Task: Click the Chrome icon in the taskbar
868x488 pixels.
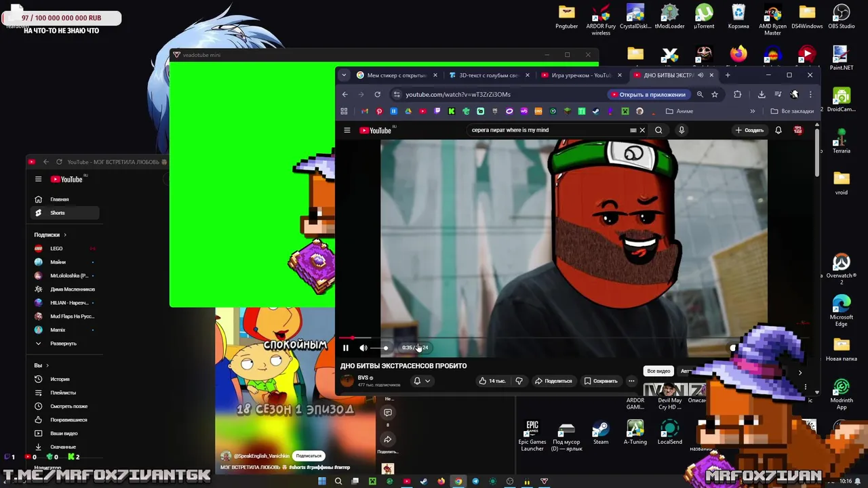Action: click(x=458, y=482)
